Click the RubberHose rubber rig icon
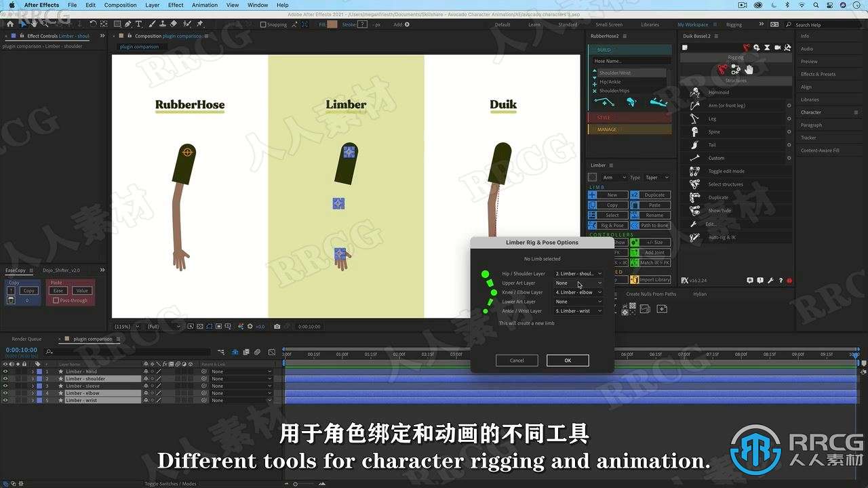This screenshot has height=488, width=868. point(631,102)
